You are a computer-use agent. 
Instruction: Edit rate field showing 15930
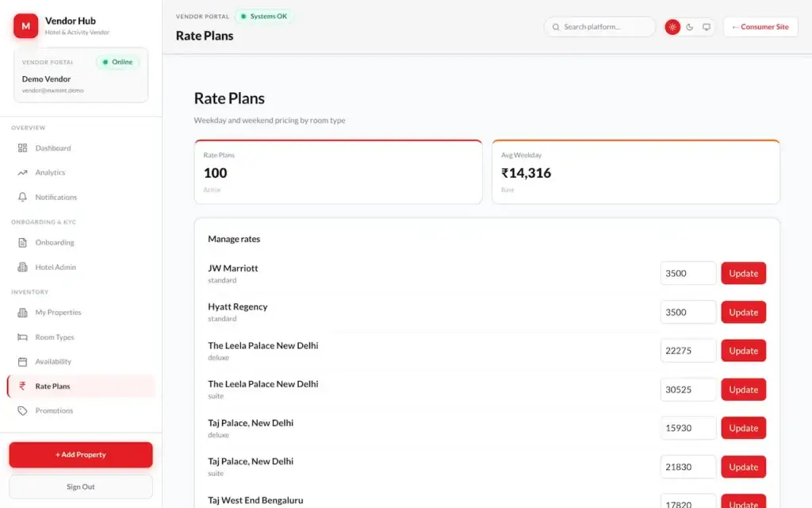click(688, 428)
